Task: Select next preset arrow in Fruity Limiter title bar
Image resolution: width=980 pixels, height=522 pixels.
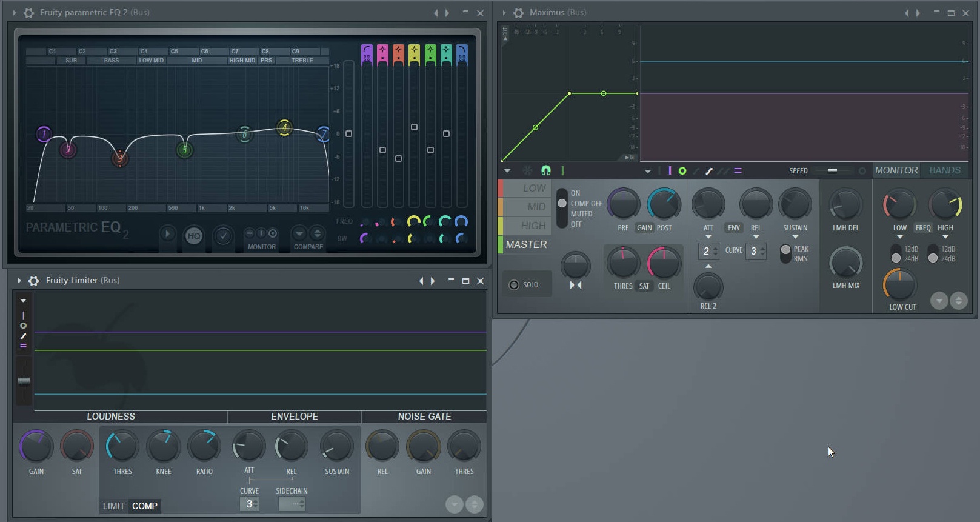Action: [433, 281]
